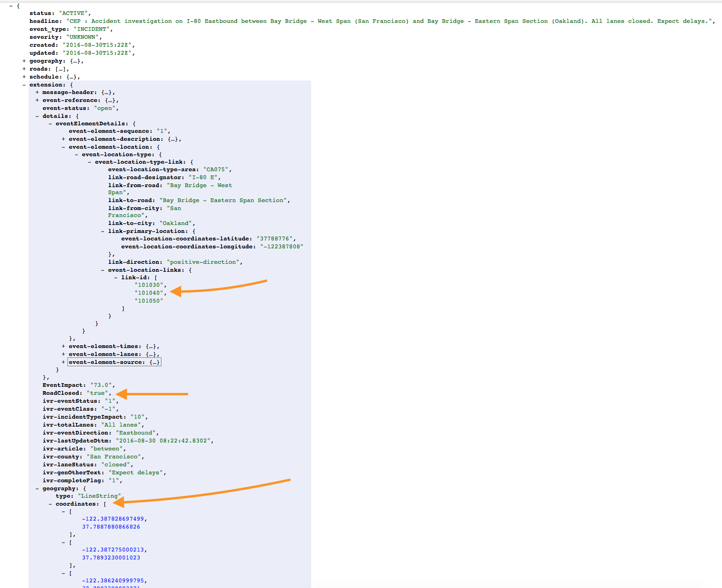The width and height of the screenshot is (722, 588).
Task: Click coordinate value 37.7893230001023
Action: tap(111, 558)
